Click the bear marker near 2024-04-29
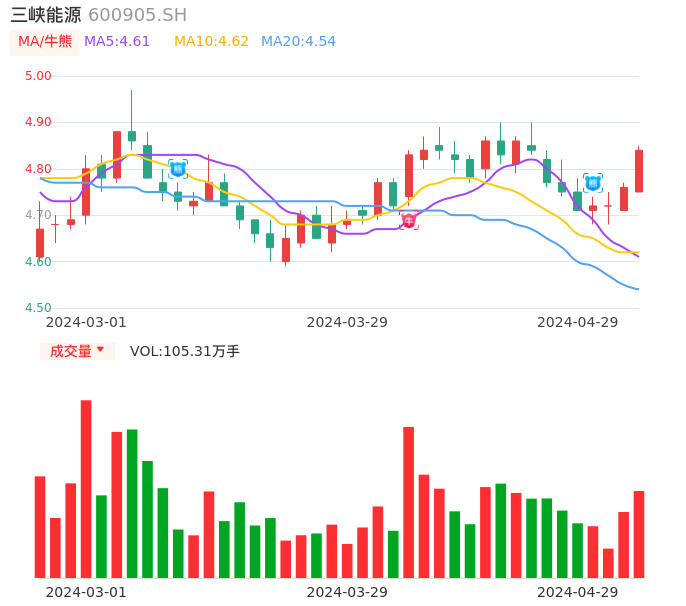 [593, 183]
